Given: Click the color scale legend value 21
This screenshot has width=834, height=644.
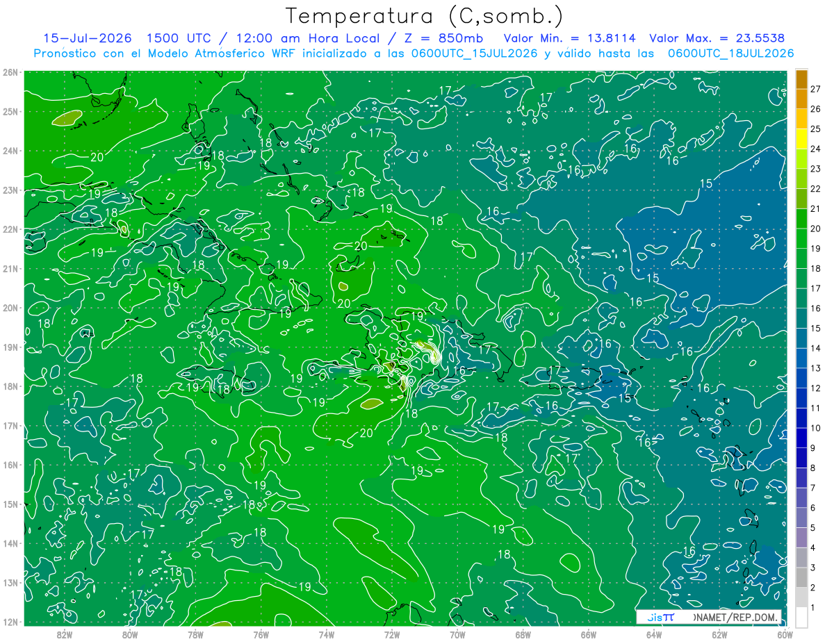Looking at the screenshot, I should click(815, 208).
